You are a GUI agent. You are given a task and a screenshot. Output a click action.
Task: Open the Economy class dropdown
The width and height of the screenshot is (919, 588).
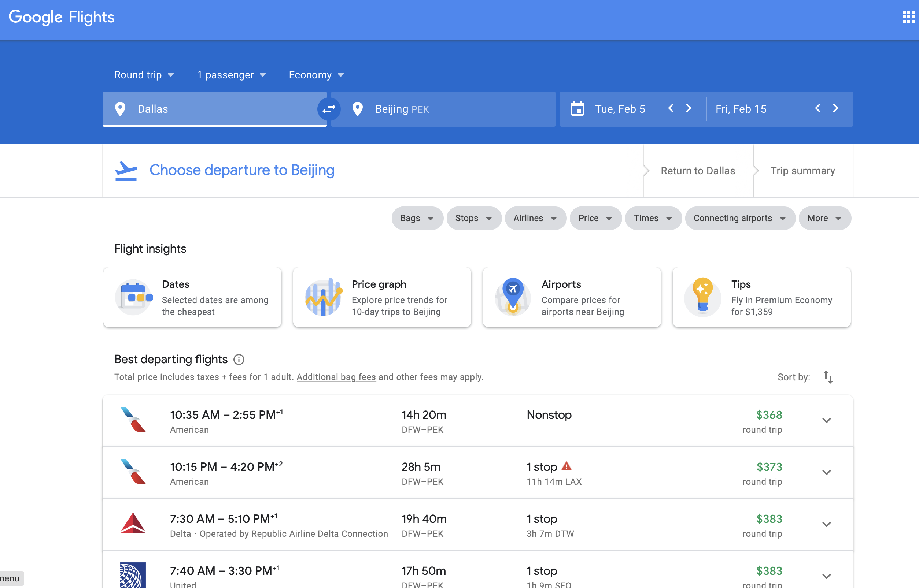pyautogui.click(x=316, y=75)
